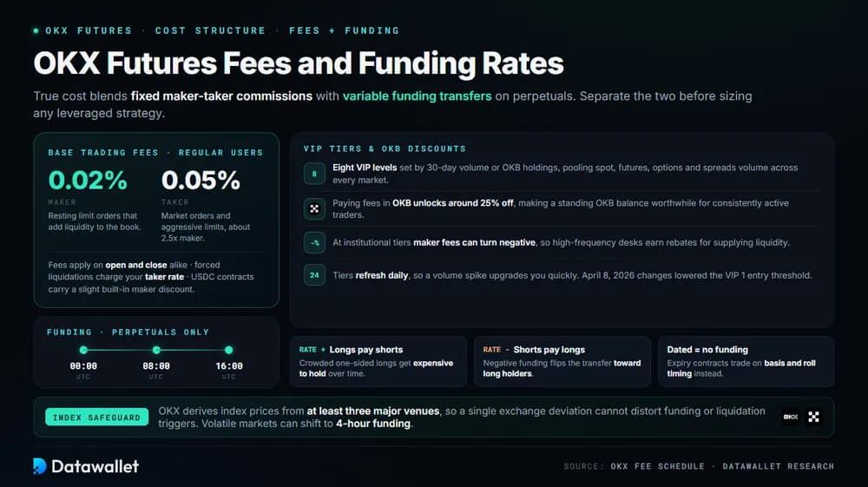Open the COST STRUCTURE breadcrumb item
This screenshot has height=487, width=868.
pyautogui.click(x=210, y=30)
